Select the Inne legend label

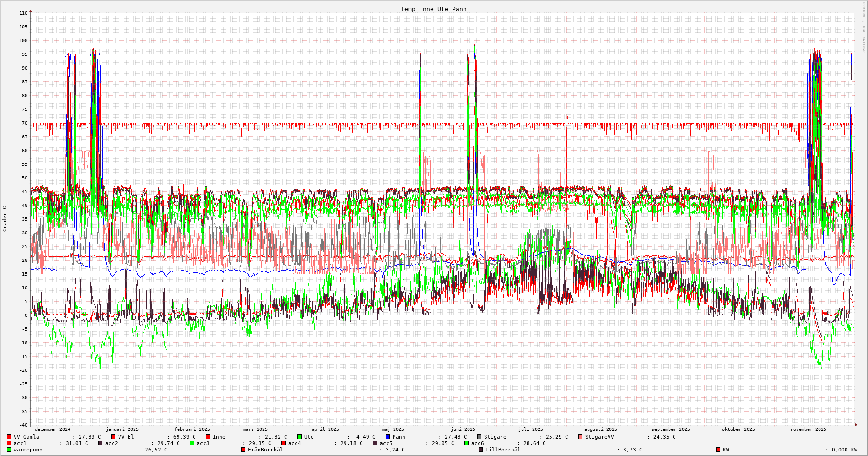(x=219, y=437)
